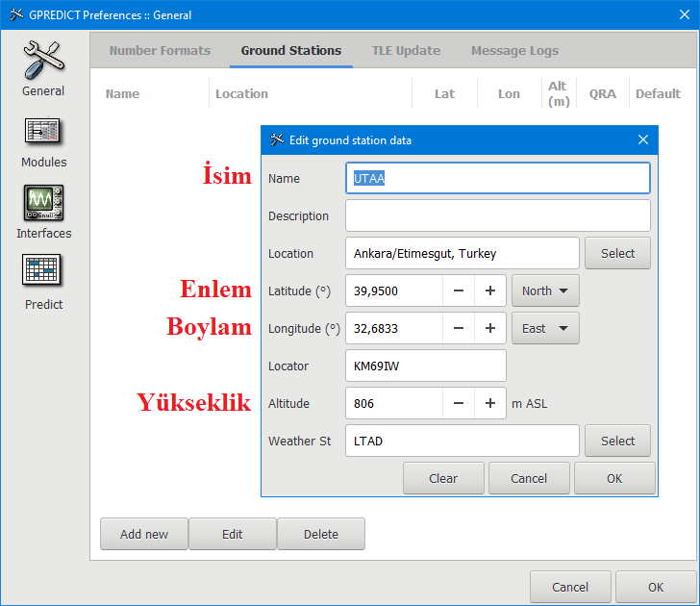
Task: Decrease latitude with the minus button
Action: [459, 290]
